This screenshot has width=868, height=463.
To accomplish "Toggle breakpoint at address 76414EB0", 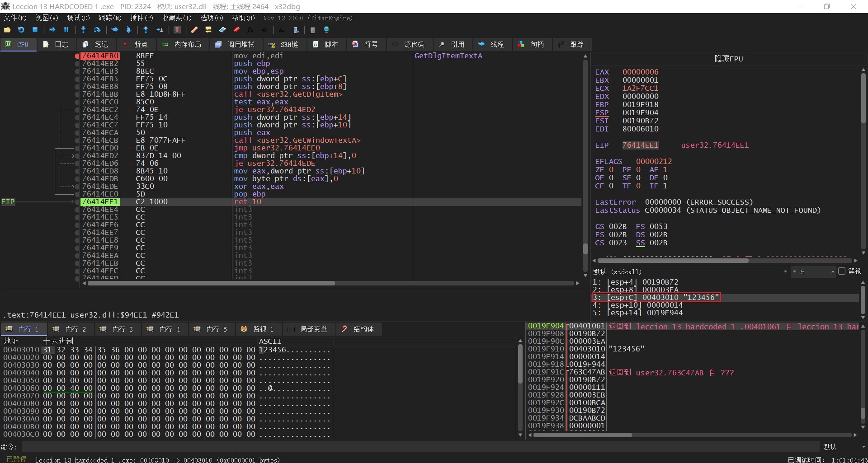I will 77,56.
